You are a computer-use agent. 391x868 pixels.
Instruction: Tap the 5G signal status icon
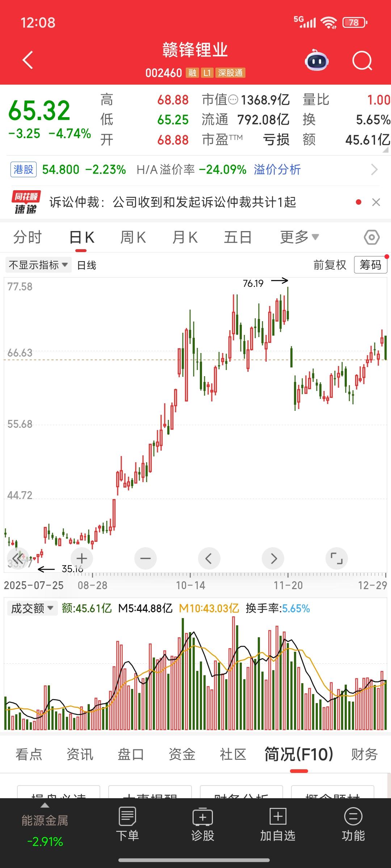304,22
